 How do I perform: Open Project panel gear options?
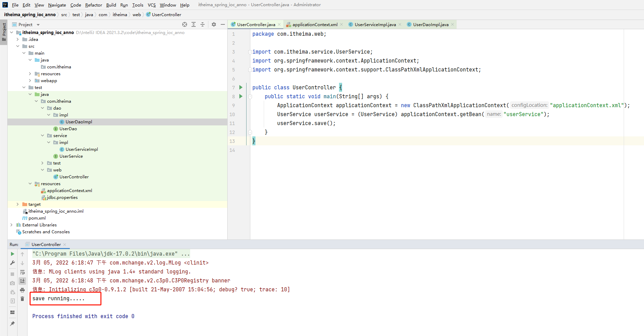point(214,24)
